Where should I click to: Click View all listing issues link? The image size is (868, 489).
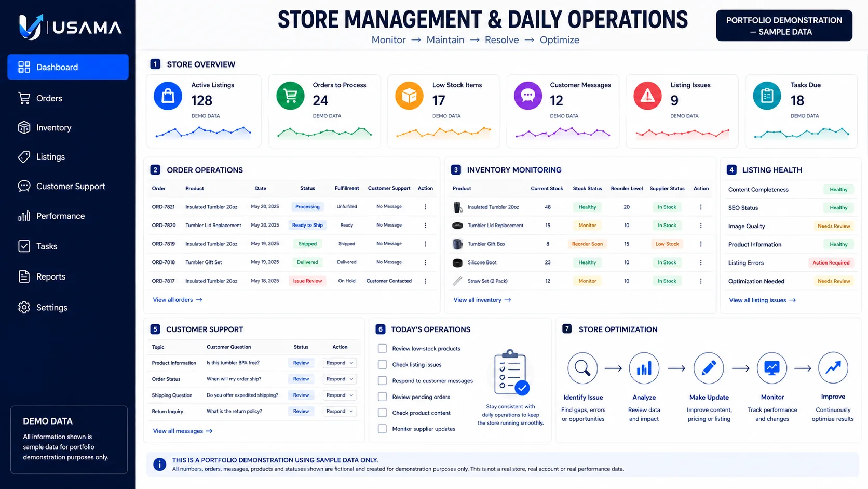point(763,300)
